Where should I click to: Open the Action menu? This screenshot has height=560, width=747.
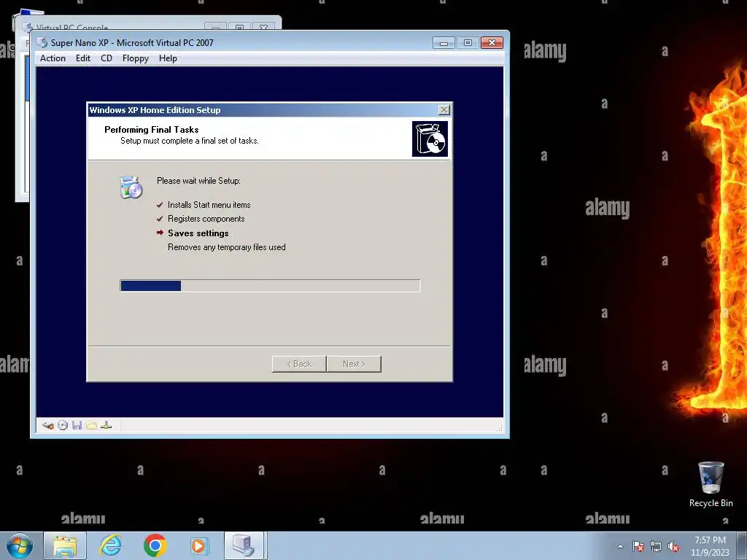pos(53,58)
